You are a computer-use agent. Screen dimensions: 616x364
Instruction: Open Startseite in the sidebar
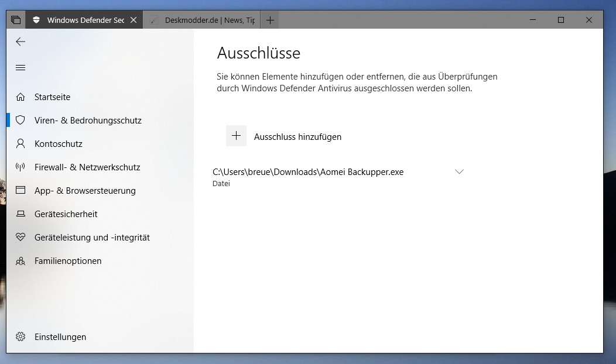point(52,97)
